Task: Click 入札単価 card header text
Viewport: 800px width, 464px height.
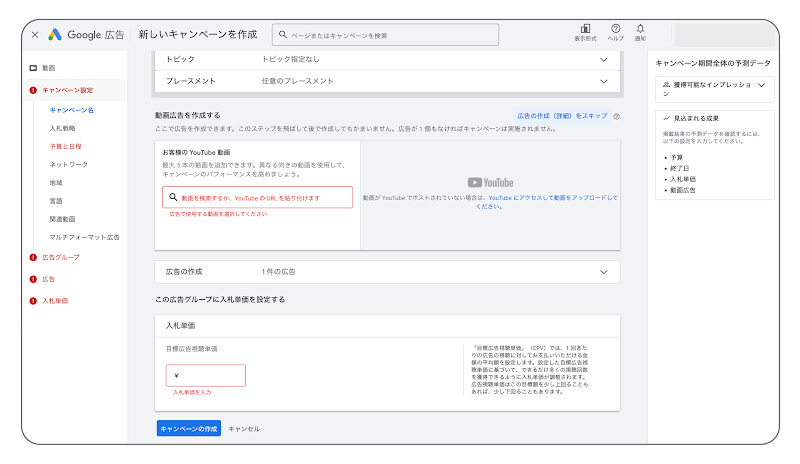Action: (x=180, y=326)
